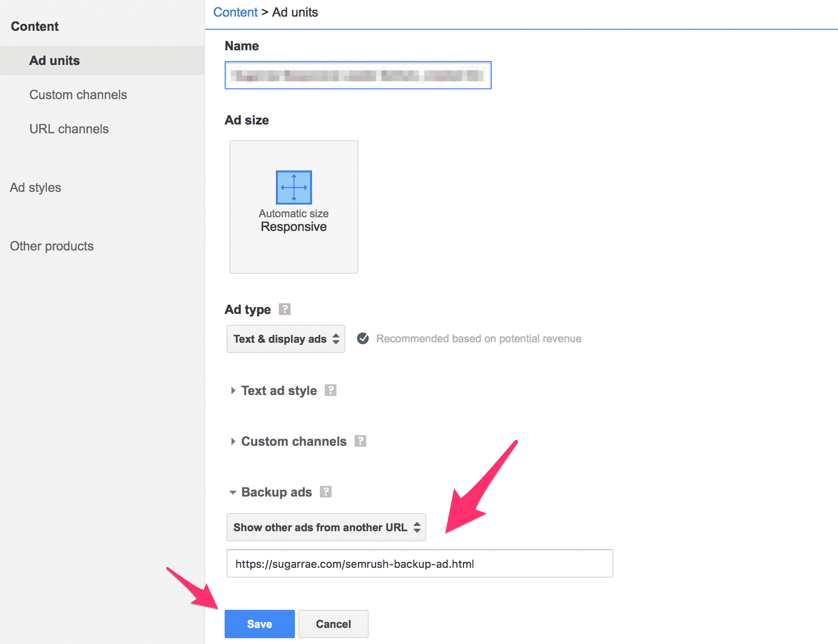Open Custom channels in the sidebar
Viewport: 838px width, 644px height.
coord(78,95)
